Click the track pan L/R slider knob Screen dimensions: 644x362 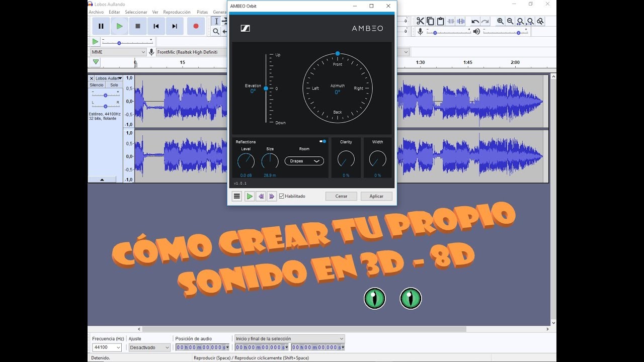[x=105, y=106]
